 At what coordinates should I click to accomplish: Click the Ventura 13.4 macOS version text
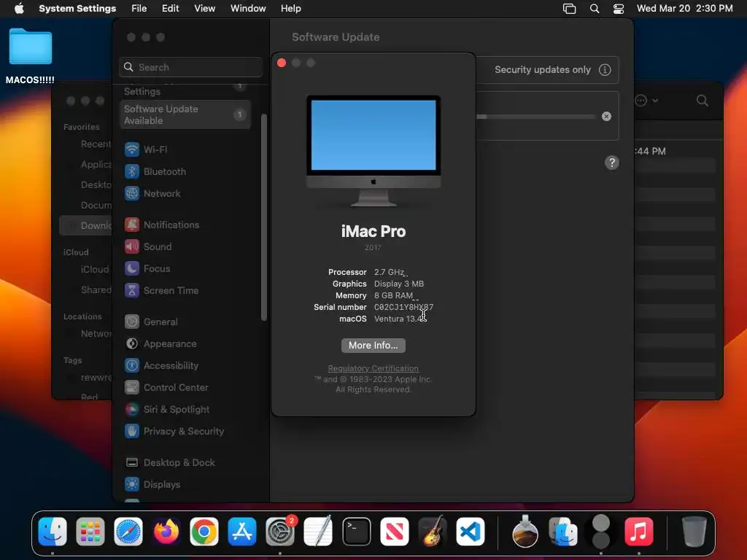click(x=400, y=319)
